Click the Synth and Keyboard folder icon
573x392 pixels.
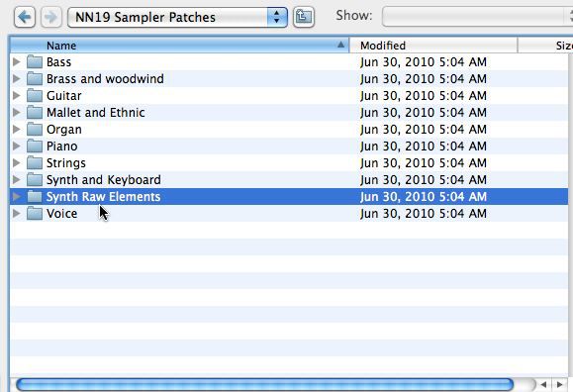tap(35, 179)
